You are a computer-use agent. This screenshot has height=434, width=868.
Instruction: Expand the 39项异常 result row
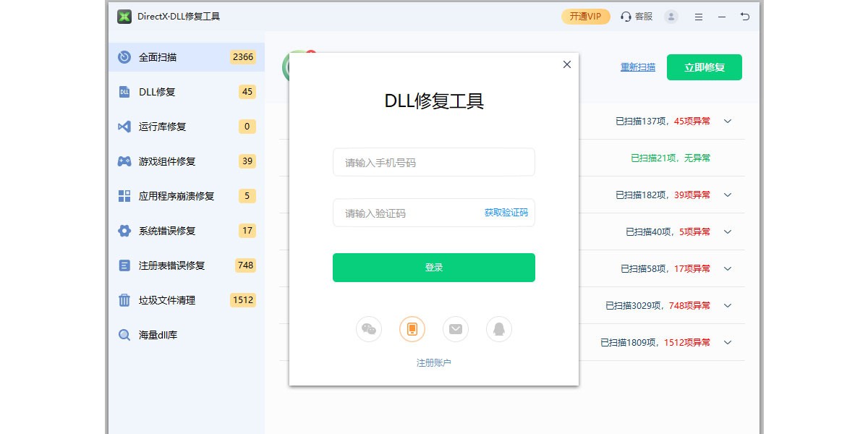coord(728,195)
